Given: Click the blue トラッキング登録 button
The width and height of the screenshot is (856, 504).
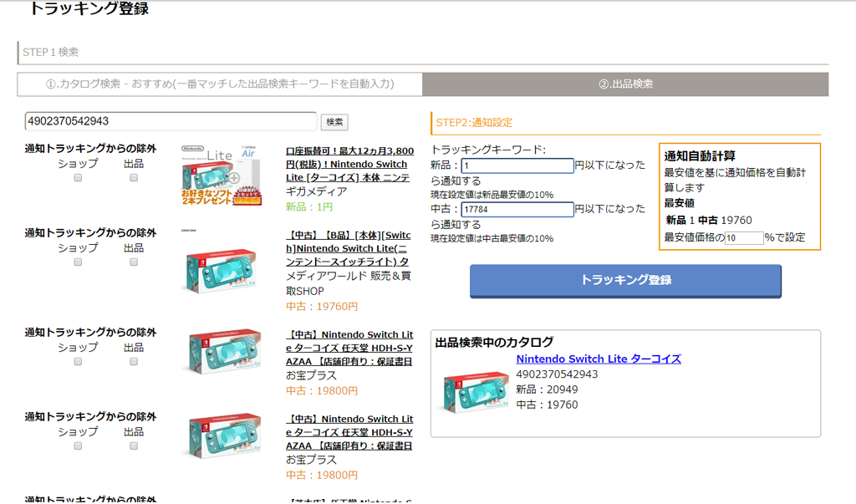Looking at the screenshot, I should (625, 281).
